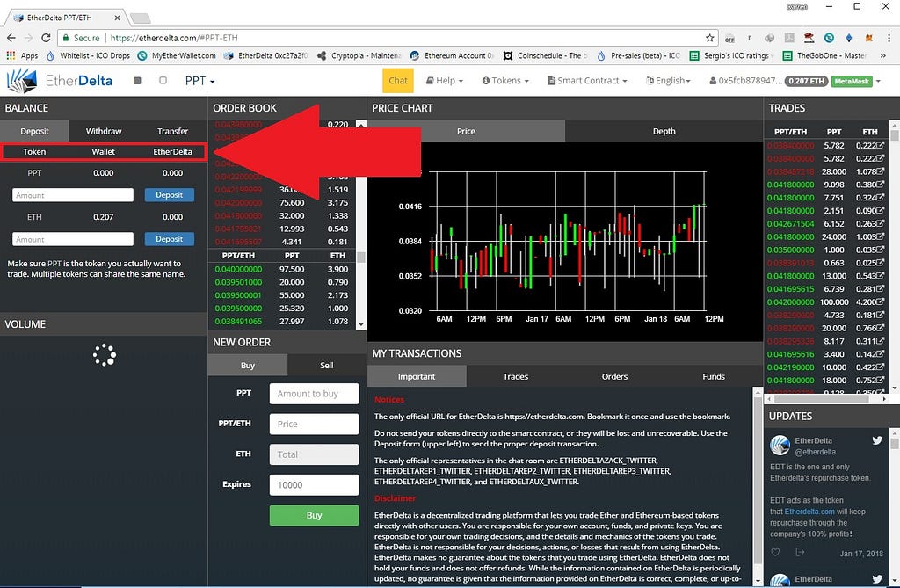Switch to the Transfer tab

click(x=172, y=131)
